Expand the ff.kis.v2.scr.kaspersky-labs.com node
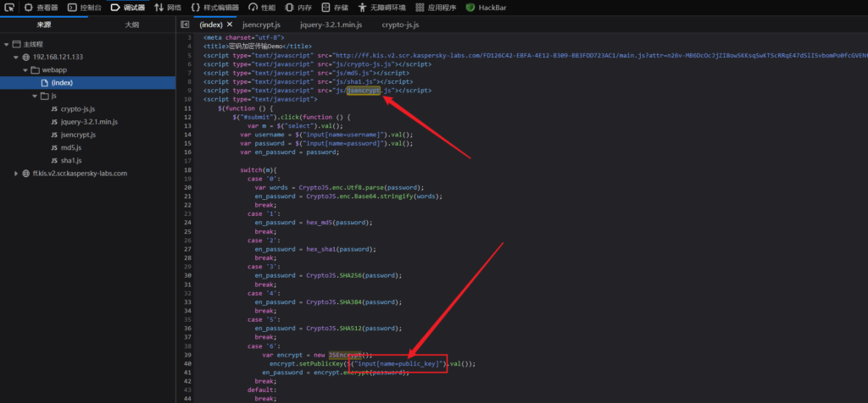 tap(16, 174)
